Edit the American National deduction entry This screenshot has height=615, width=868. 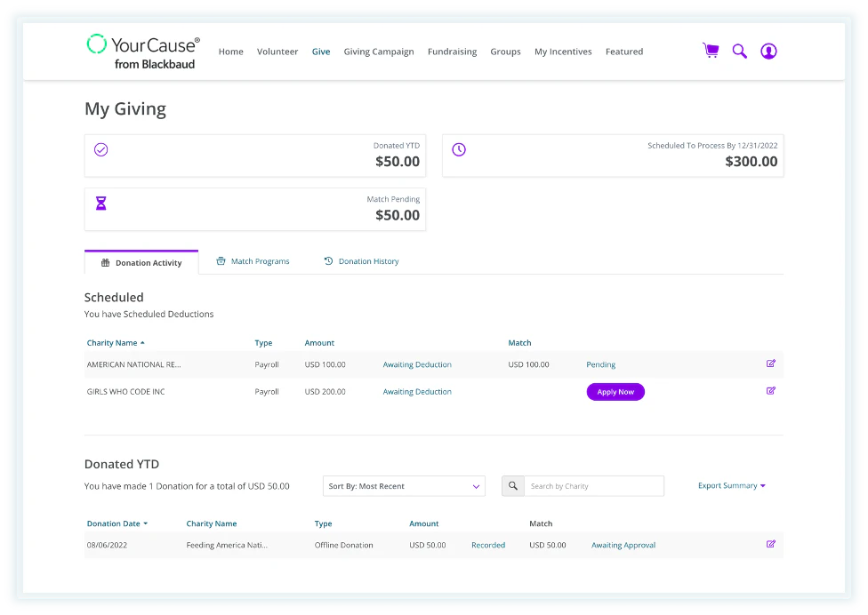click(x=770, y=363)
